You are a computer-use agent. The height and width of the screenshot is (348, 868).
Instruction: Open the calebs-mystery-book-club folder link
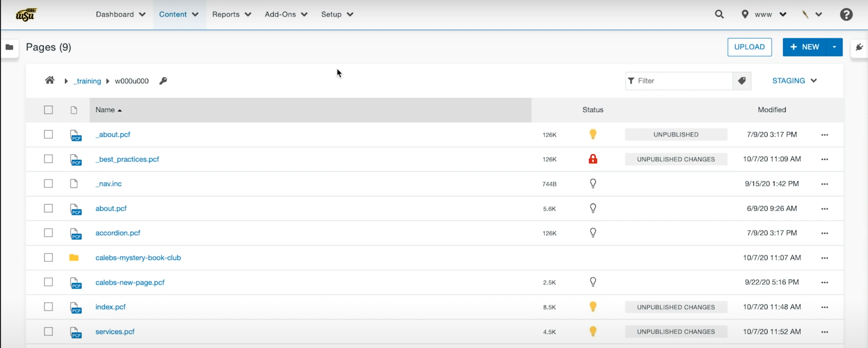pos(138,258)
